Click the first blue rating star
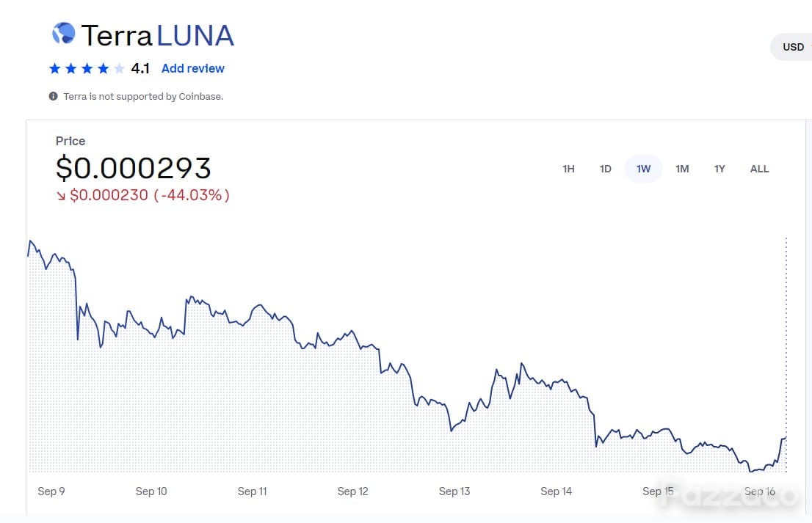The image size is (812, 523). (x=55, y=68)
